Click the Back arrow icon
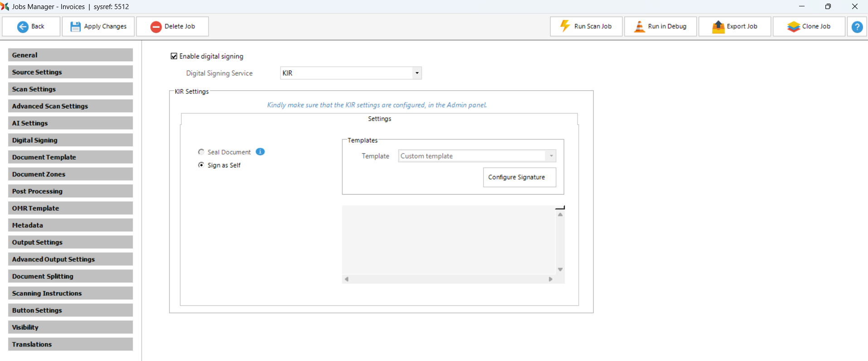Image resolution: width=868 pixels, height=361 pixels. [23, 27]
